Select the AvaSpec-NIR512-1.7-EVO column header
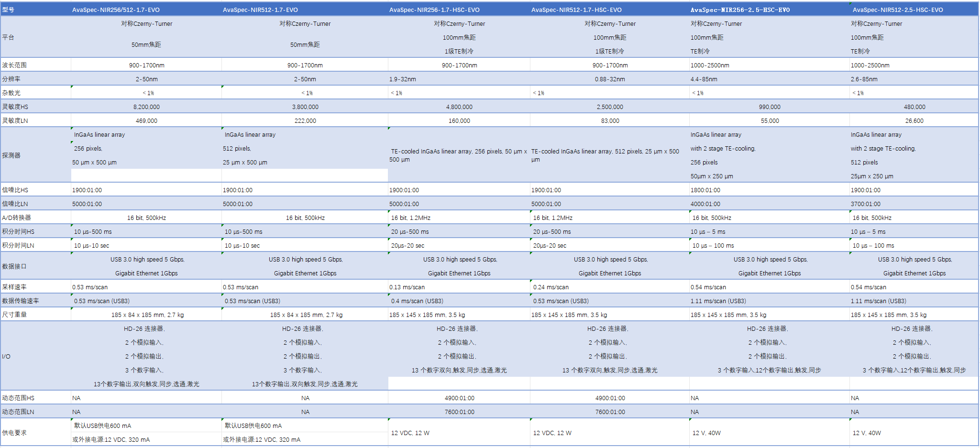 tap(305, 10)
